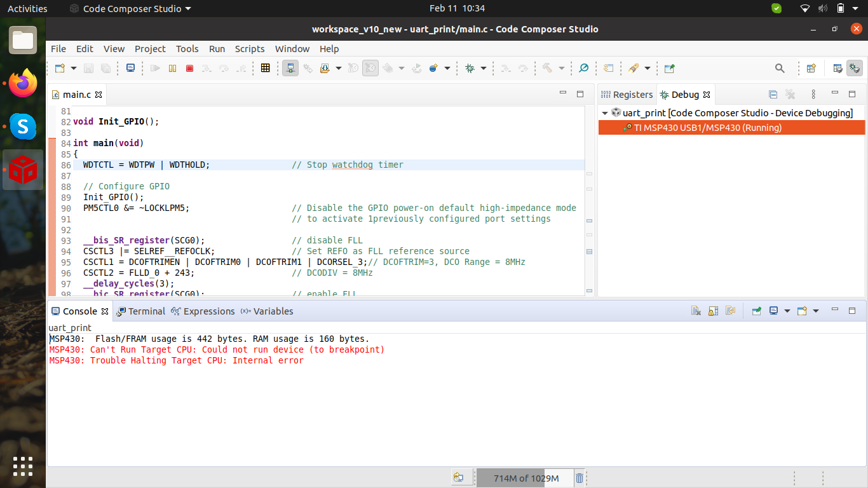868x488 pixels.
Task: Click Collapse All in Debug view
Action: tap(773, 95)
